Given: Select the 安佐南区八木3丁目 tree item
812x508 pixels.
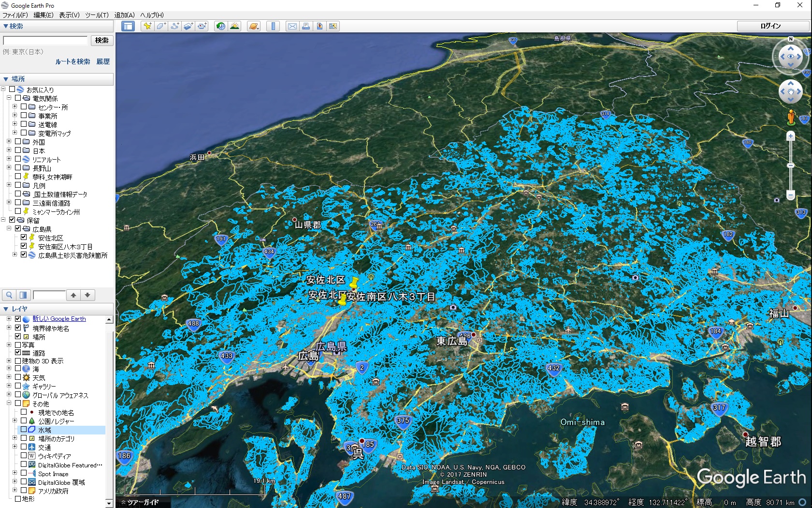Looking at the screenshot, I should (x=65, y=247).
